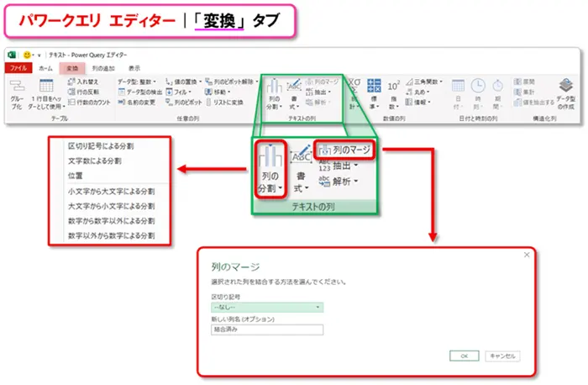Screen dimensions: 588x385
Task: Open 書式 dropdown in the enlarged callout
Action: [301, 168]
